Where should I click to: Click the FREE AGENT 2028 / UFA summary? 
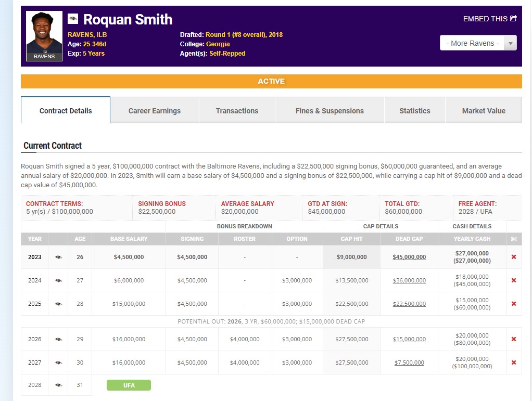coord(488,208)
